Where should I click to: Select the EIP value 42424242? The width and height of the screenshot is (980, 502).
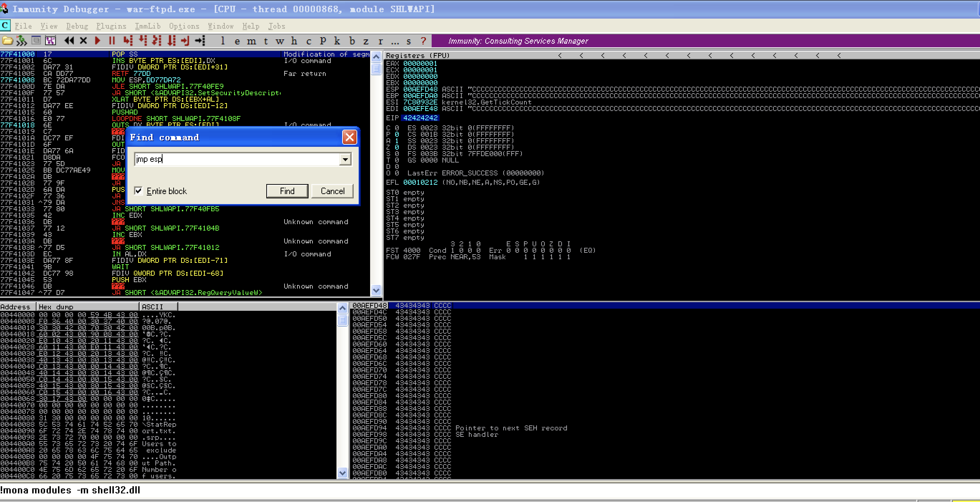420,118
